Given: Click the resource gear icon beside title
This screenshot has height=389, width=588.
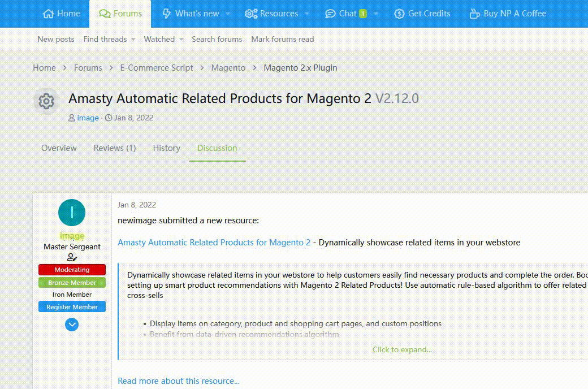Looking at the screenshot, I should 46,102.
